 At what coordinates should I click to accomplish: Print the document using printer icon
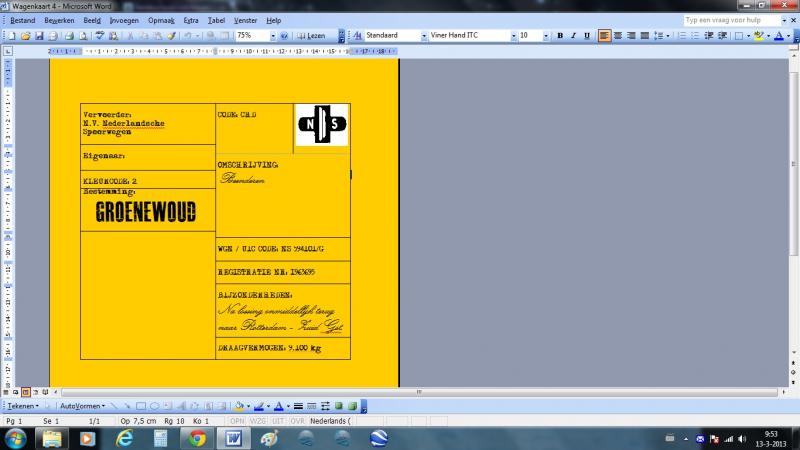pos(69,36)
